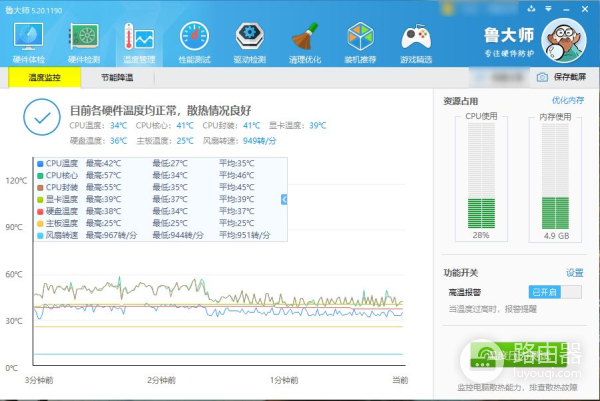
Task: Click the 鲁大师 mascot avatar
Action: click(x=564, y=41)
